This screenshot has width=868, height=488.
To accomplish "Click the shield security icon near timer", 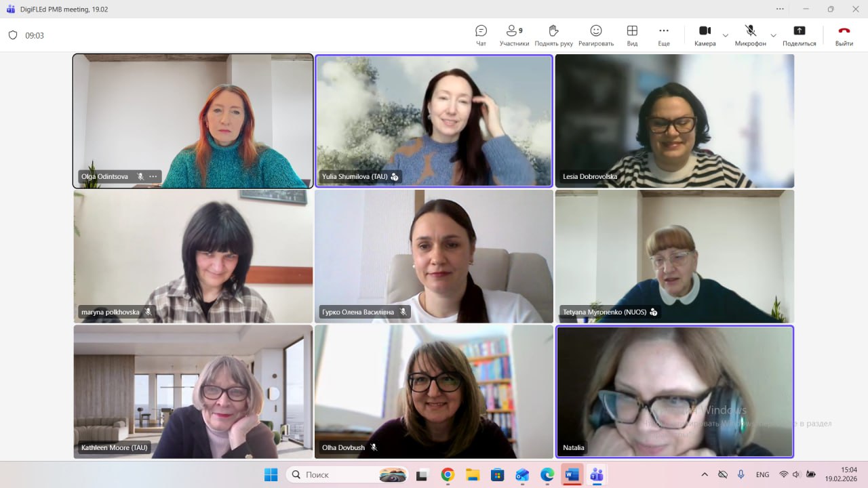I will point(13,35).
